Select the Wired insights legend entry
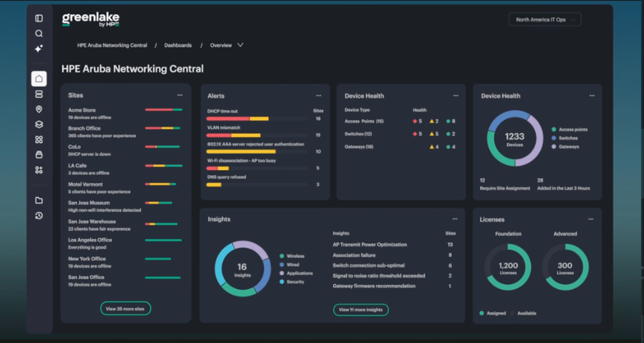644x343 pixels. tap(290, 265)
